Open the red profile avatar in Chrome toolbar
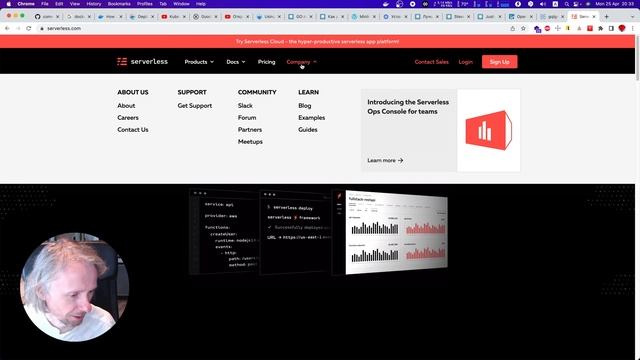Screen dimensions: 640x360 (622, 29)
